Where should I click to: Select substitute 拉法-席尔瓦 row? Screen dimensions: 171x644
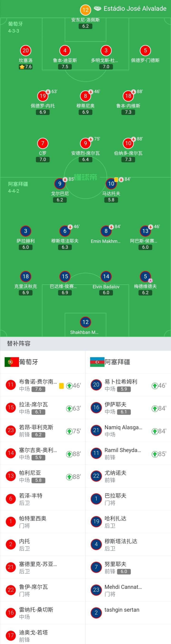click(x=43, y=408)
